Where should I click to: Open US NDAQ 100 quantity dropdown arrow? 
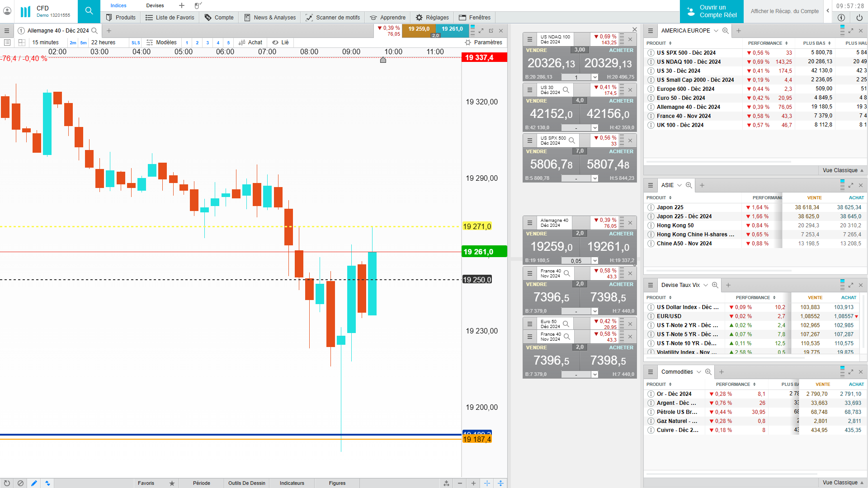click(595, 77)
